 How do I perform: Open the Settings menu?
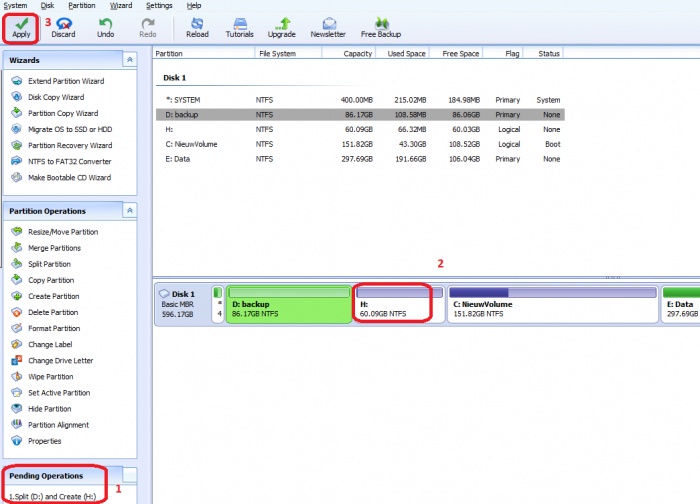159,5
